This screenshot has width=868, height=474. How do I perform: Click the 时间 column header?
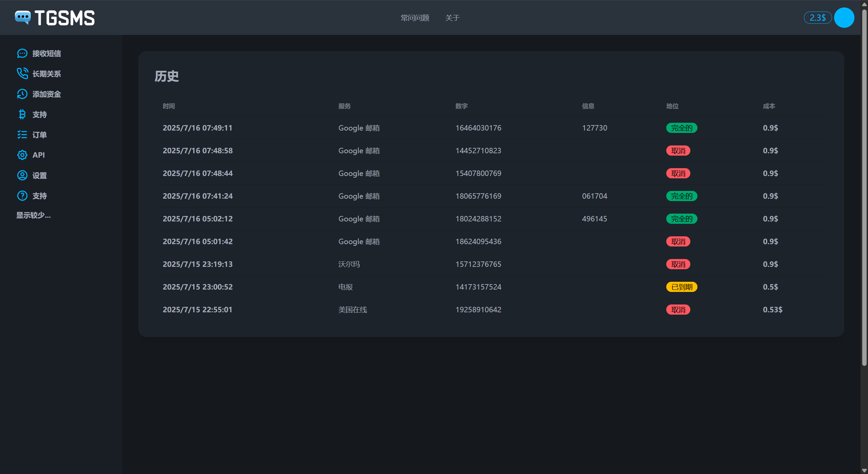[169, 106]
